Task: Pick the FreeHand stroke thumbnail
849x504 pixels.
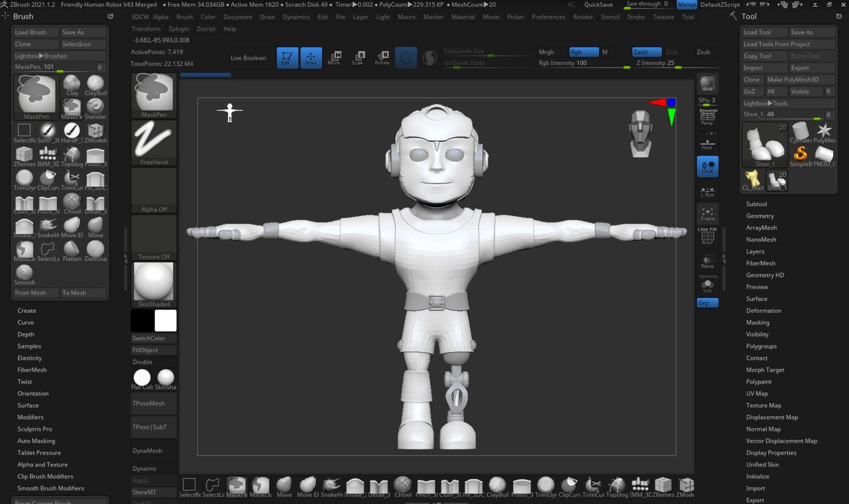Action: [154, 142]
